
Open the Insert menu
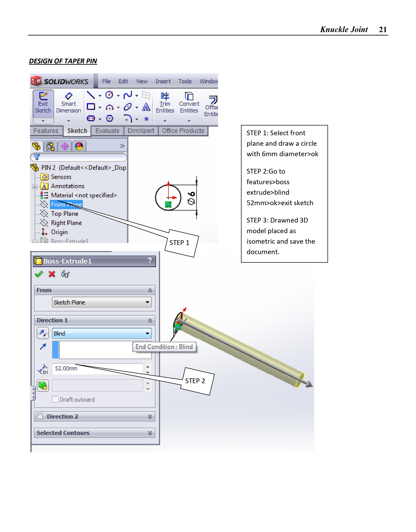point(163,81)
